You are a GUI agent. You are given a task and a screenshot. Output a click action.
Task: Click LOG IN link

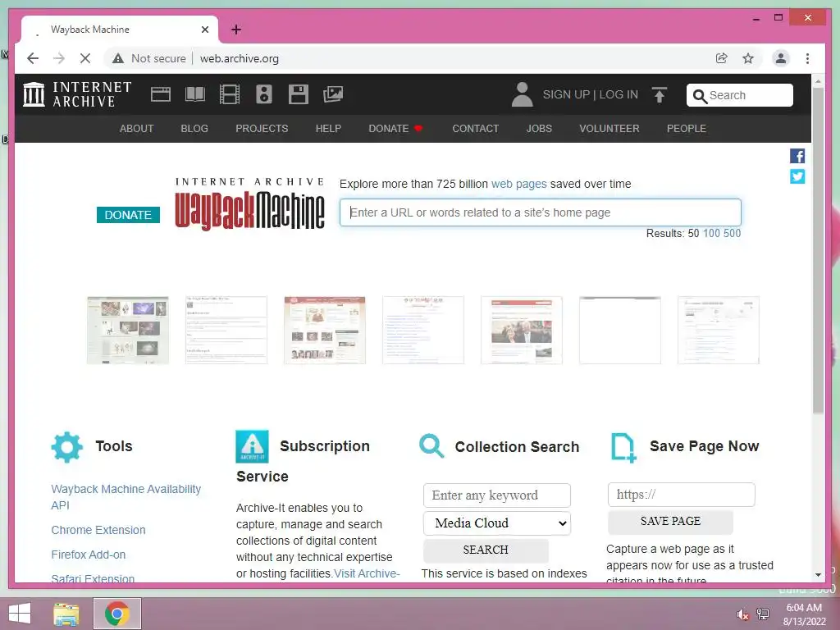619,95
